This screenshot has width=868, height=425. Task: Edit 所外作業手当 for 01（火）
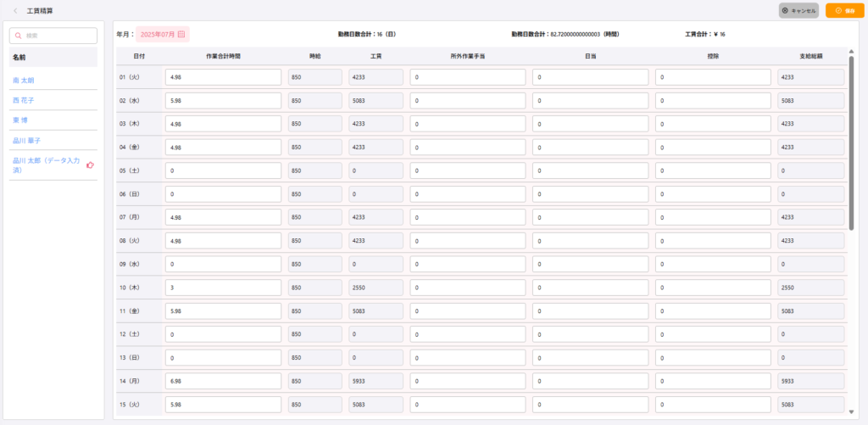(x=468, y=77)
